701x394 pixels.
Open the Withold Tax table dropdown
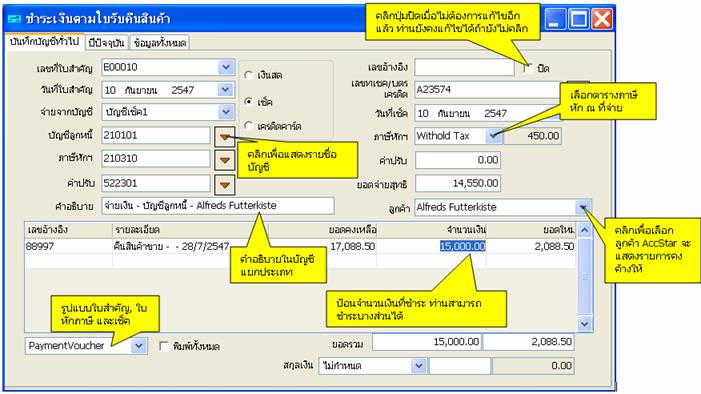point(494,136)
